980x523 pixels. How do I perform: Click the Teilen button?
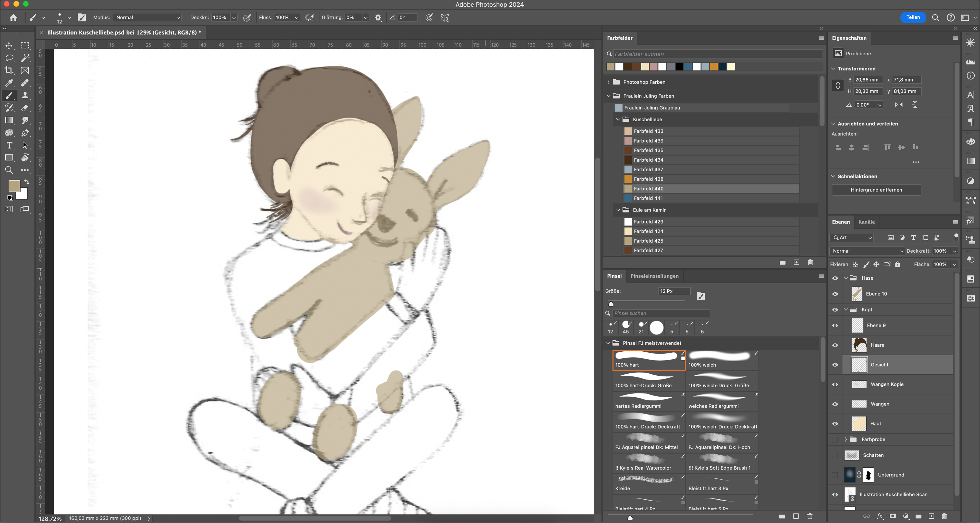[x=913, y=18]
